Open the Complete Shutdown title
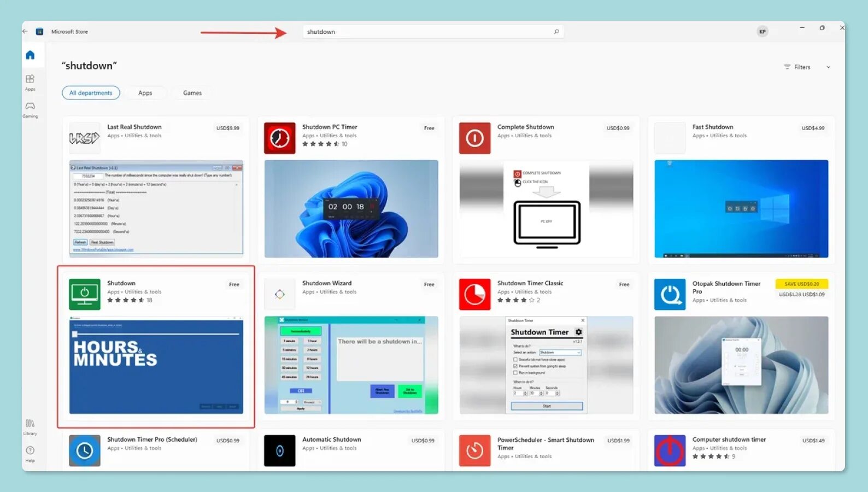The image size is (868, 492). (526, 127)
